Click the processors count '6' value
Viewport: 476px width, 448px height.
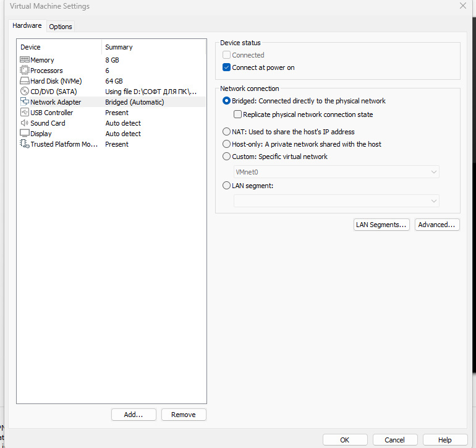coord(107,71)
